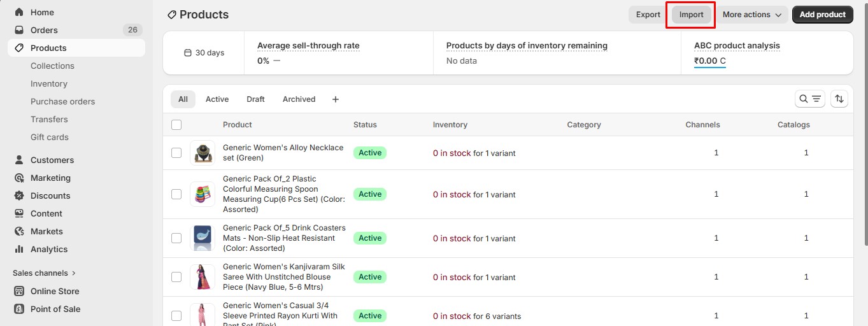
Task: Switch to the Archived tab
Action: click(x=299, y=99)
